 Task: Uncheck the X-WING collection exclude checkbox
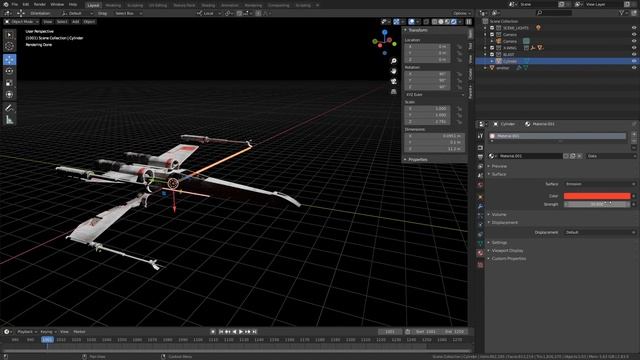(x=492, y=48)
